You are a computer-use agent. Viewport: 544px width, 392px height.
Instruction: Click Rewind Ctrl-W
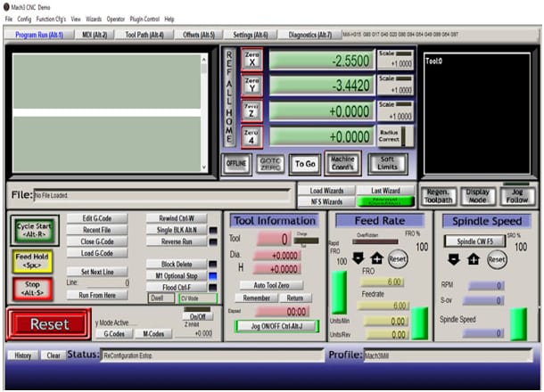click(177, 218)
